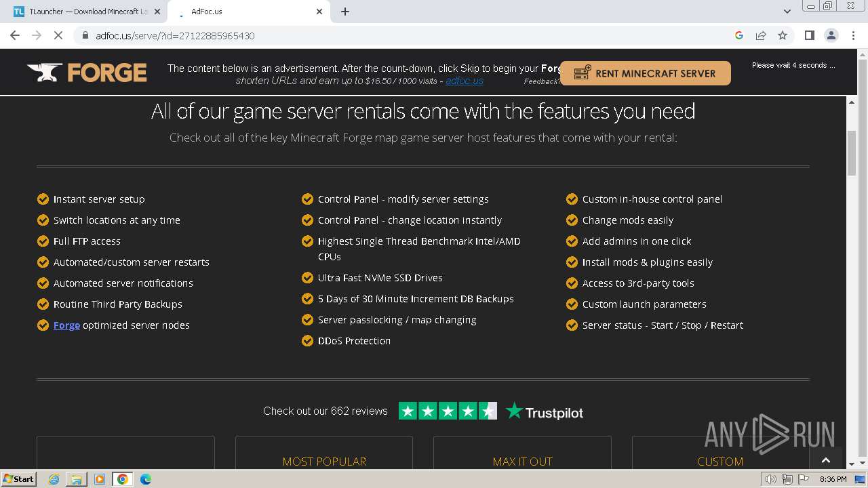This screenshot has width=868, height=488.
Task: Click 'Check out our 662 reviews' text
Action: (x=325, y=411)
